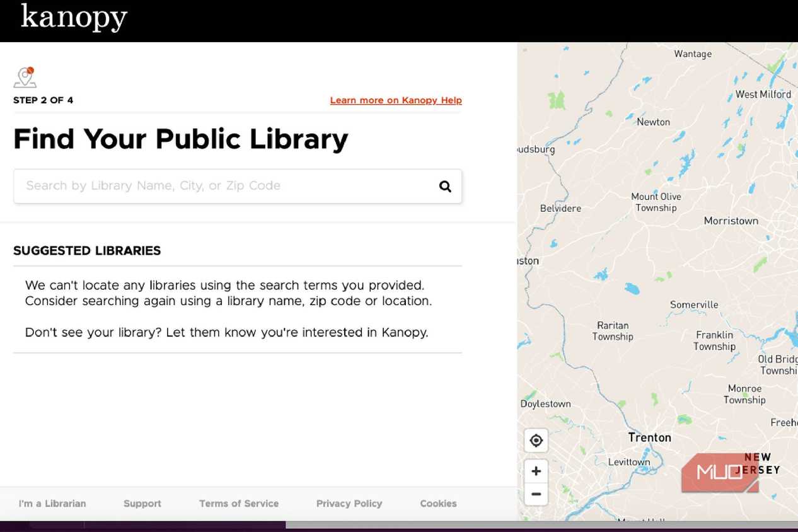Zoom out on the map

click(536, 494)
